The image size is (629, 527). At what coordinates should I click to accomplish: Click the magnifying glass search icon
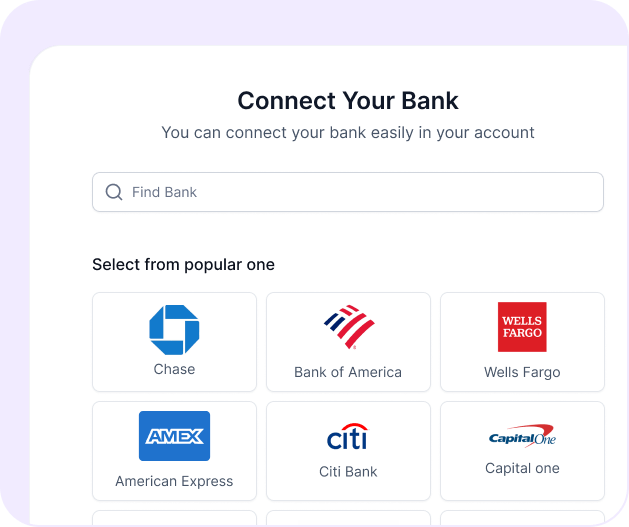(x=114, y=192)
